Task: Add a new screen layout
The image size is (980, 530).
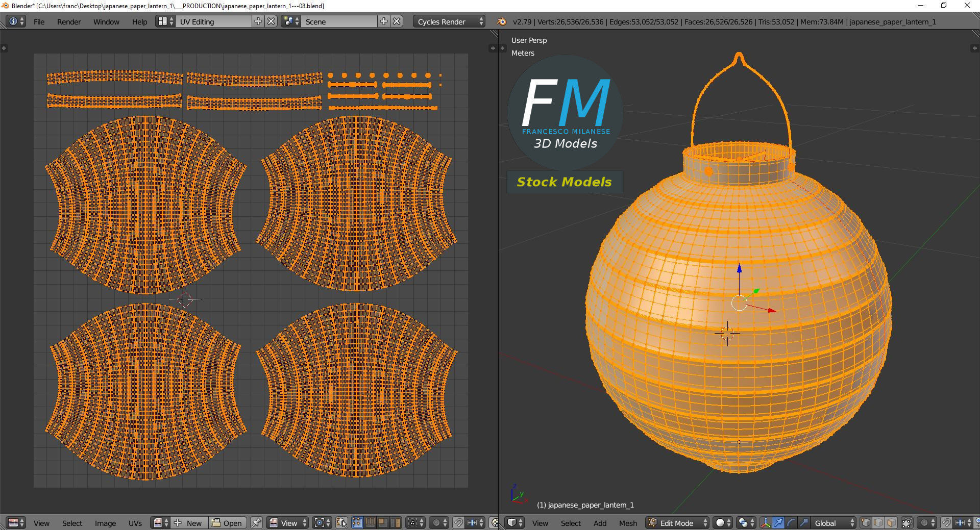Action: click(258, 21)
